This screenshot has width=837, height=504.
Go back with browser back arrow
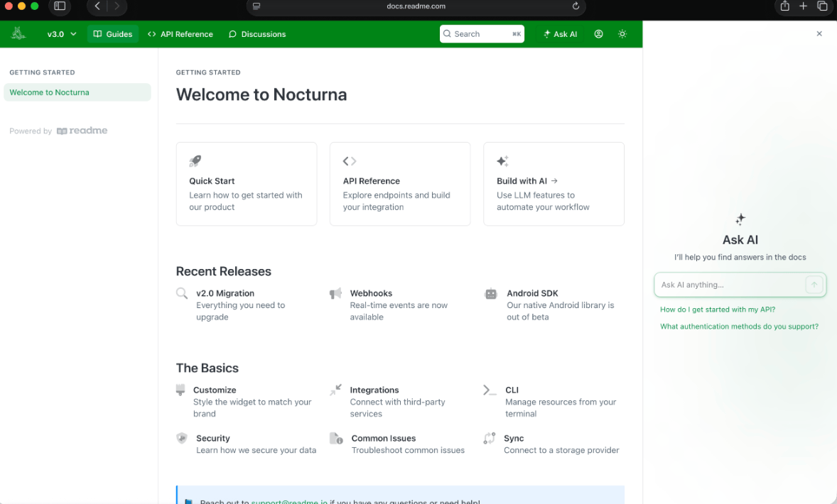point(97,6)
